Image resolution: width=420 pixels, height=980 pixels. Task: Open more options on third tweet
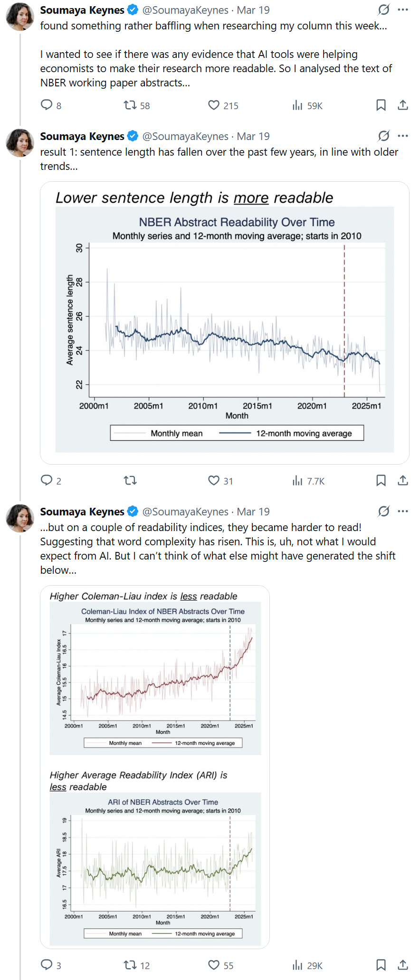tap(403, 511)
